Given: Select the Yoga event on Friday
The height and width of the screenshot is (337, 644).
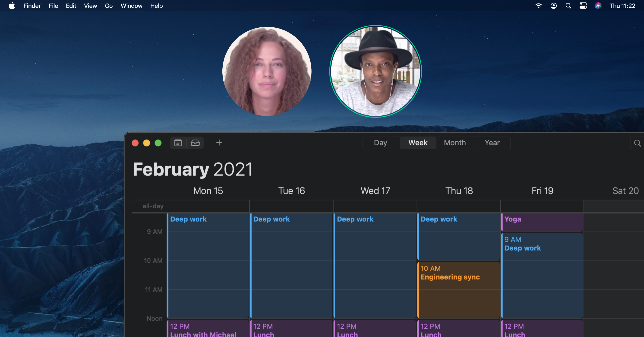Looking at the screenshot, I should pos(542,222).
